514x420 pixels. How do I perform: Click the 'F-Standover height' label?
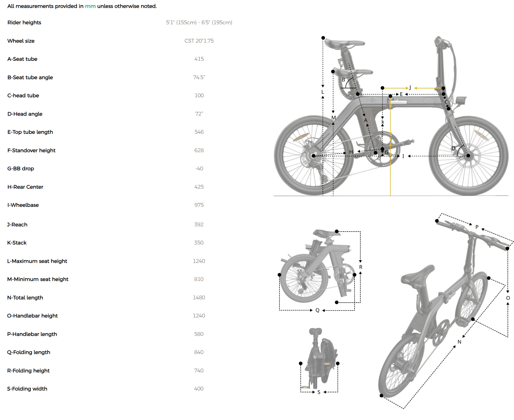coord(31,150)
